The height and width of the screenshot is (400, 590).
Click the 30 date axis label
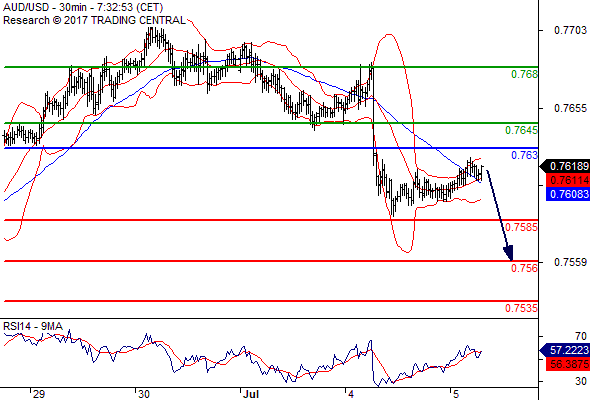[143, 394]
